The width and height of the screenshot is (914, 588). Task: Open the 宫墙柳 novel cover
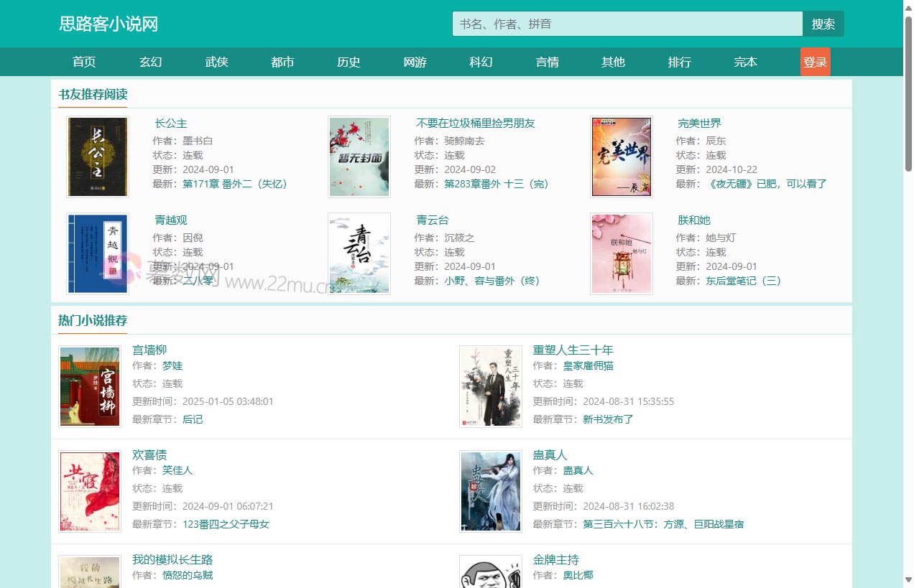pos(90,386)
